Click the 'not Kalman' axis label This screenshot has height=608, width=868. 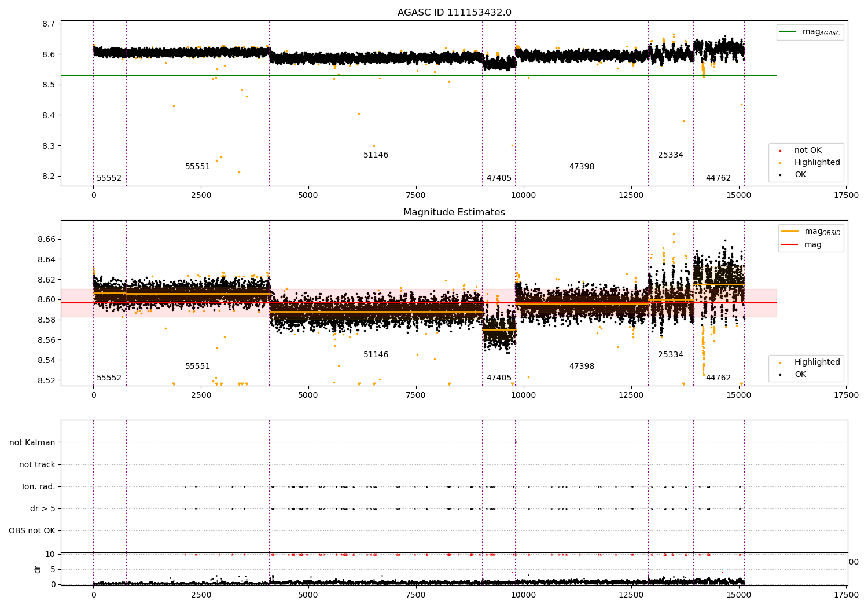[32, 442]
